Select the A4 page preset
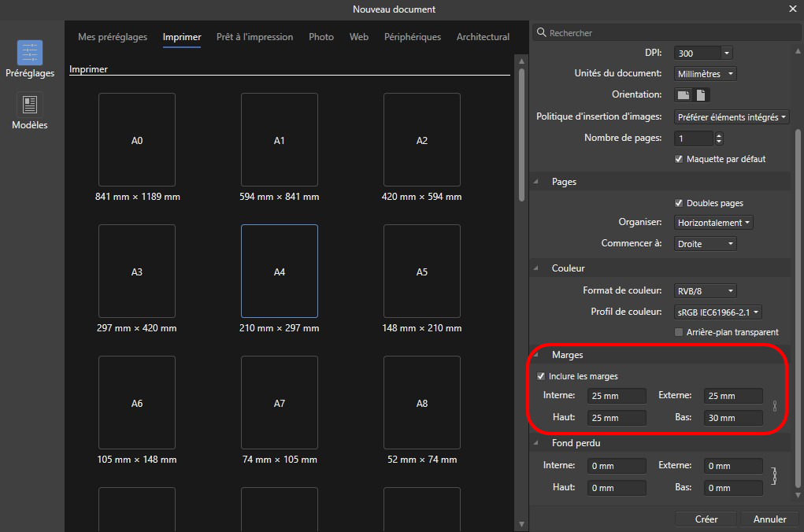 [280, 272]
